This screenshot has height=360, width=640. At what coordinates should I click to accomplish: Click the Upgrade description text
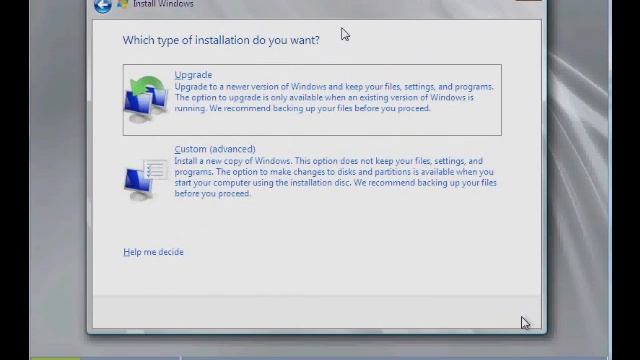pyautogui.click(x=334, y=98)
